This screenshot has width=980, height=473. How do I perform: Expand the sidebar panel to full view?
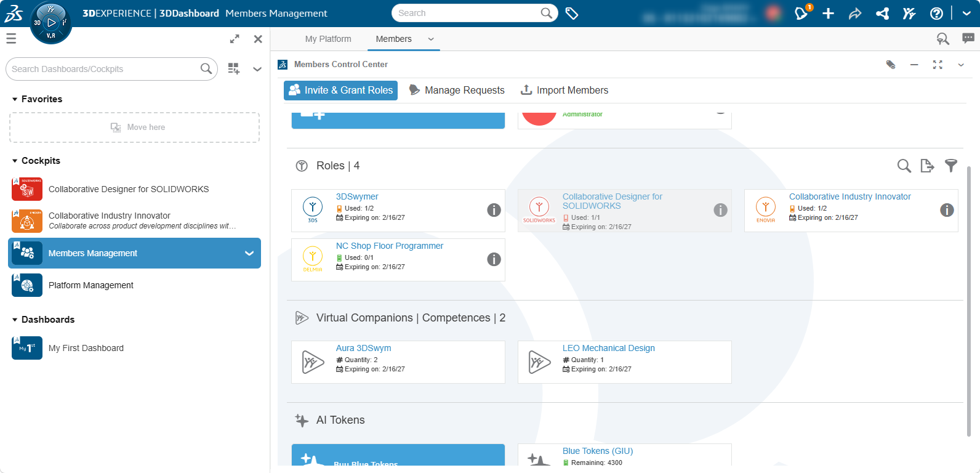click(235, 39)
